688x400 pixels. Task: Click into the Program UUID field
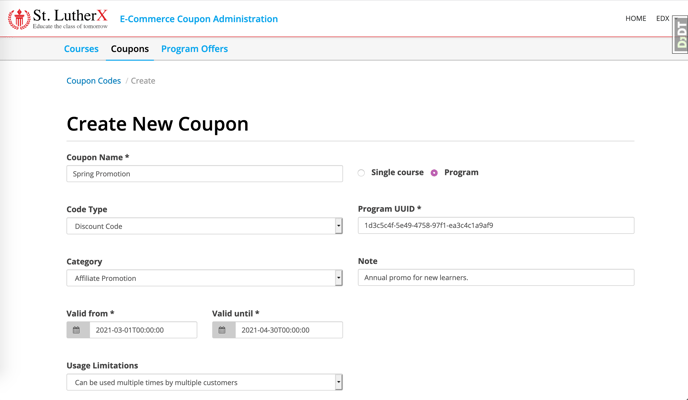click(x=496, y=225)
